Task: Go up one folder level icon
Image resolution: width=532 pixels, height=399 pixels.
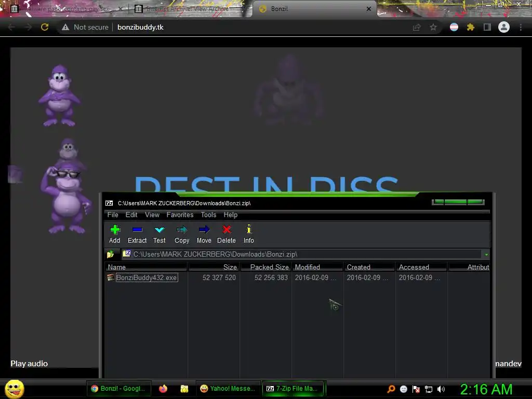Action: tap(111, 254)
